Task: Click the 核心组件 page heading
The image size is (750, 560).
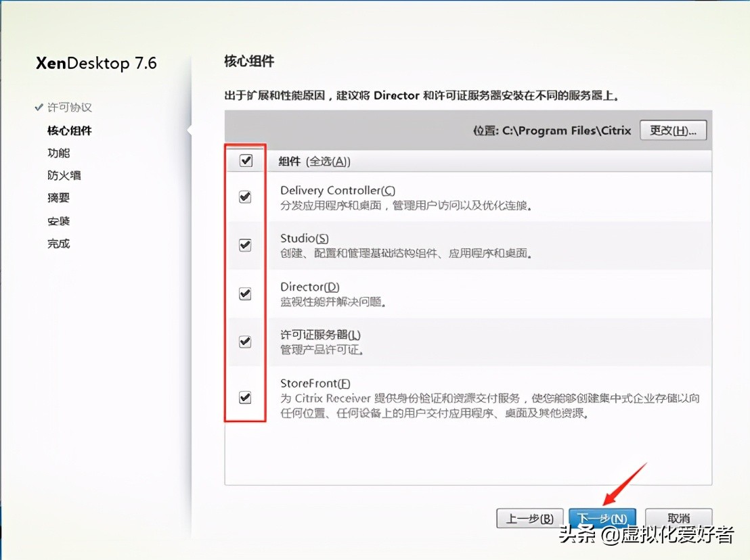Action: point(249,61)
